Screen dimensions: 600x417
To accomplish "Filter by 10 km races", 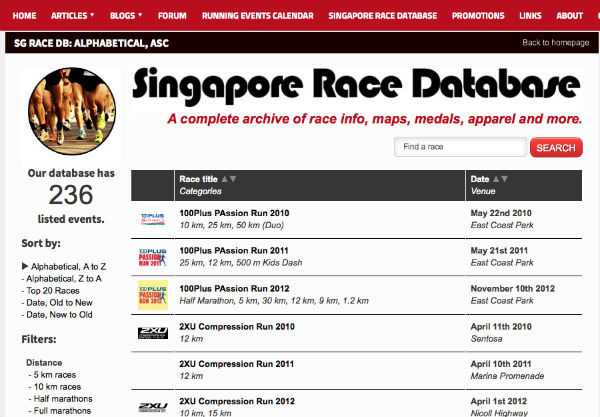I will (x=57, y=387).
